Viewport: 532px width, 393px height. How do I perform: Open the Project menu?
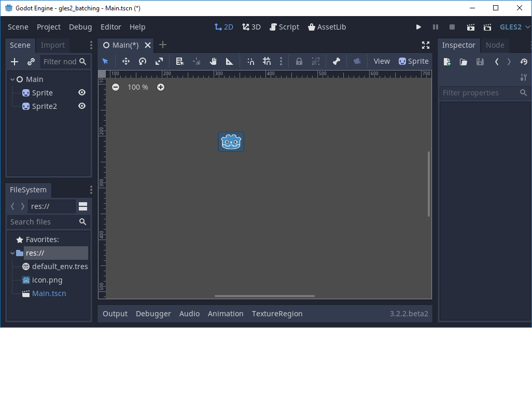(x=49, y=26)
